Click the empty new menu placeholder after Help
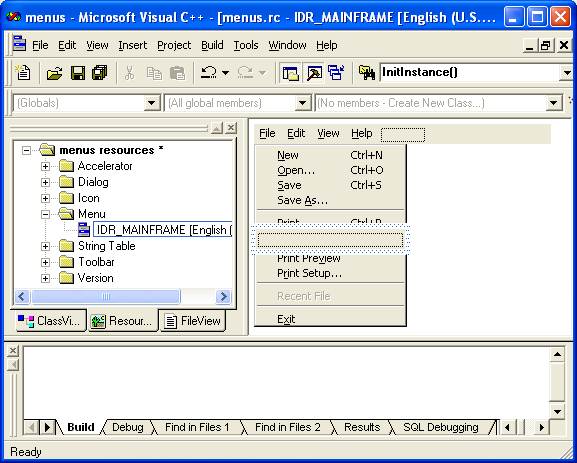Viewport: 577px width, 463px height. 403,135
